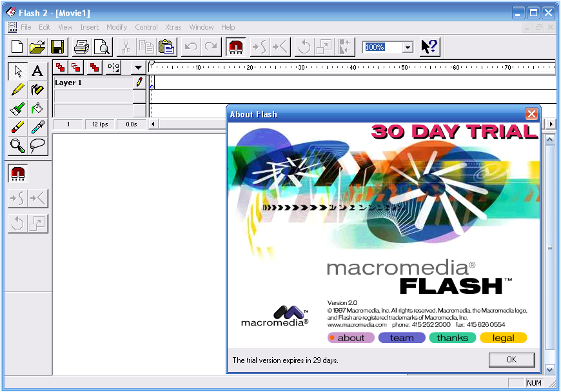Image resolution: width=561 pixels, height=392 pixels.
Task: Select the Dropper tool
Action: point(37,127)
